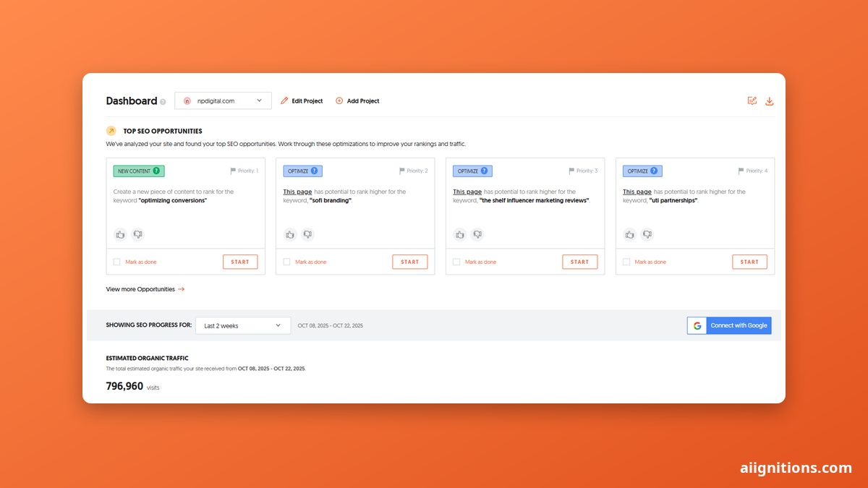
Task: Click the Priority 4 flag icon
Action: tap(742, 171)
